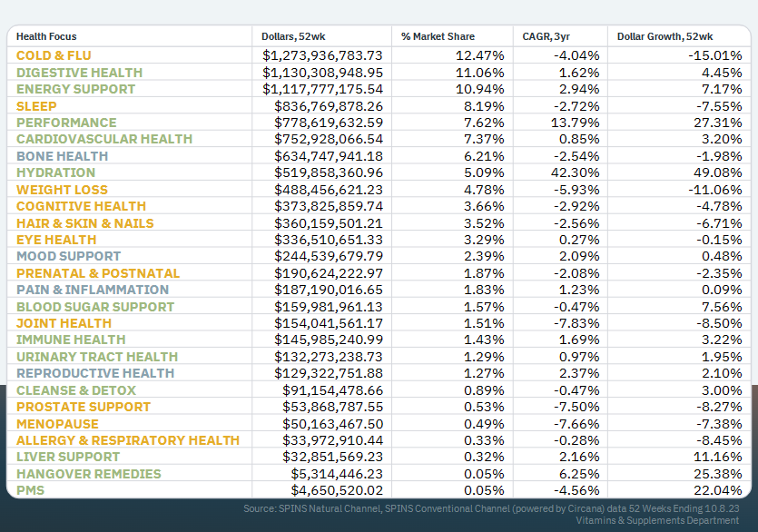Image resolution: width=758 pixels, height=532 pixels.
Task: Select the COGNITIVE HEALTH row label
Action: pos(81,206)
